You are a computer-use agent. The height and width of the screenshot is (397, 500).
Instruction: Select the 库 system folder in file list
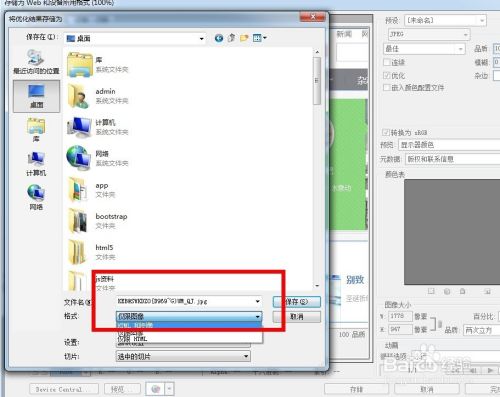(x=97, y=65)
